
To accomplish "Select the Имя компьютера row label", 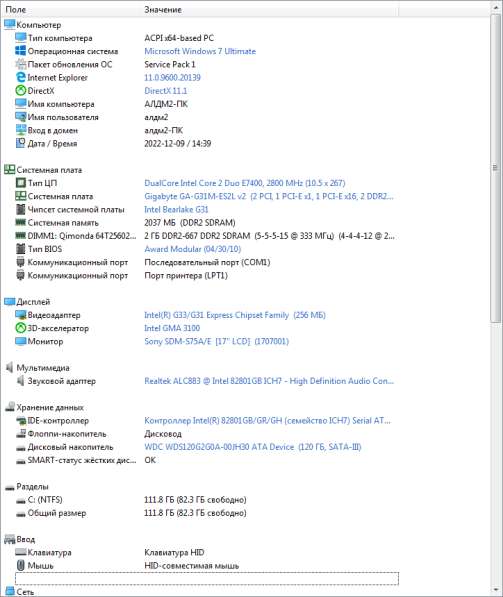I will [x=61, y=104].
